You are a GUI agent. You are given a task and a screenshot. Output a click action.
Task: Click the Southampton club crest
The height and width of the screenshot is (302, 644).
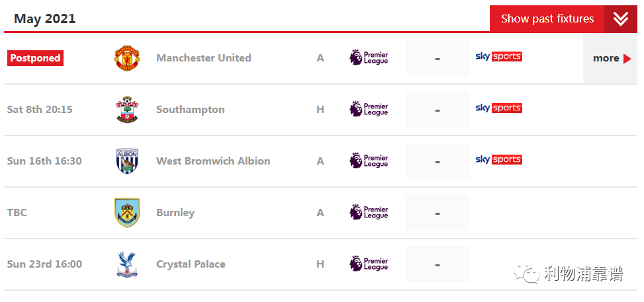click(127, 110)
